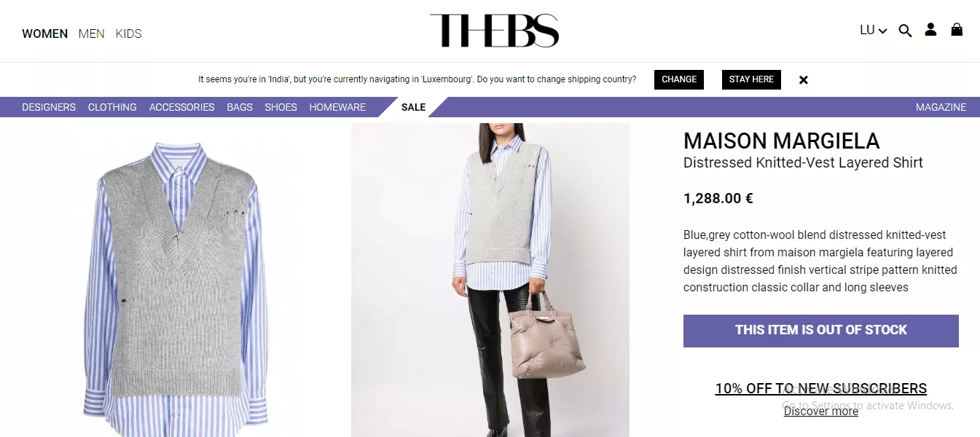View the model wearing vest image
980x437 pixels.
pos(490,280)
